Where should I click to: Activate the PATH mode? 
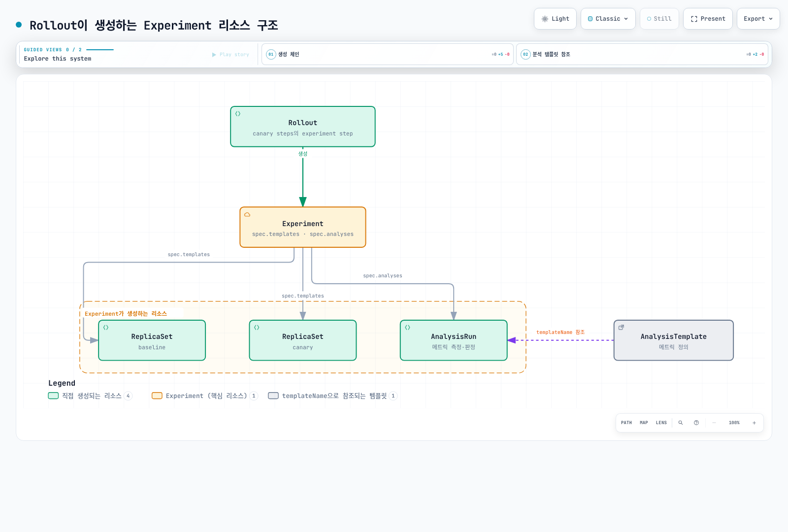pos(626,423)
